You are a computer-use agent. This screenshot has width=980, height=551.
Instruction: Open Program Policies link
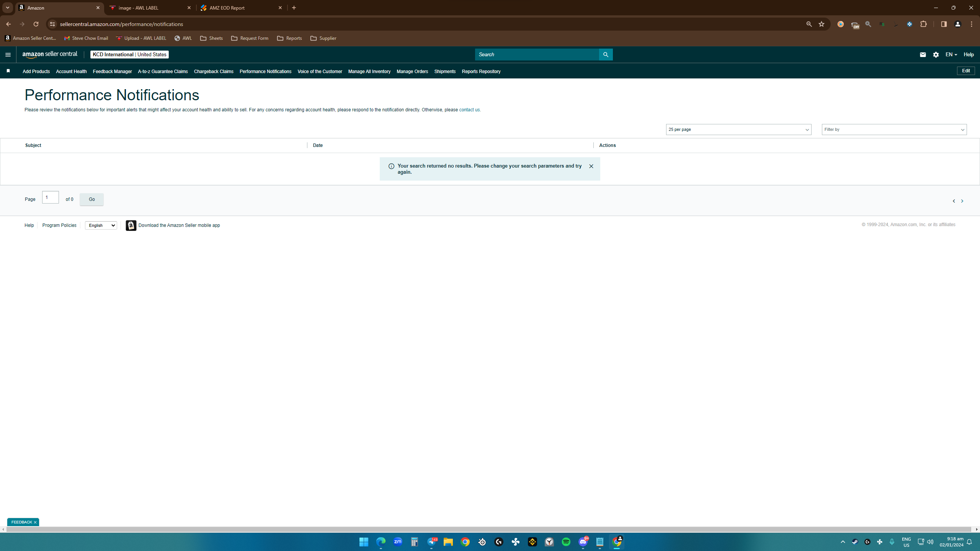(59, 225)
